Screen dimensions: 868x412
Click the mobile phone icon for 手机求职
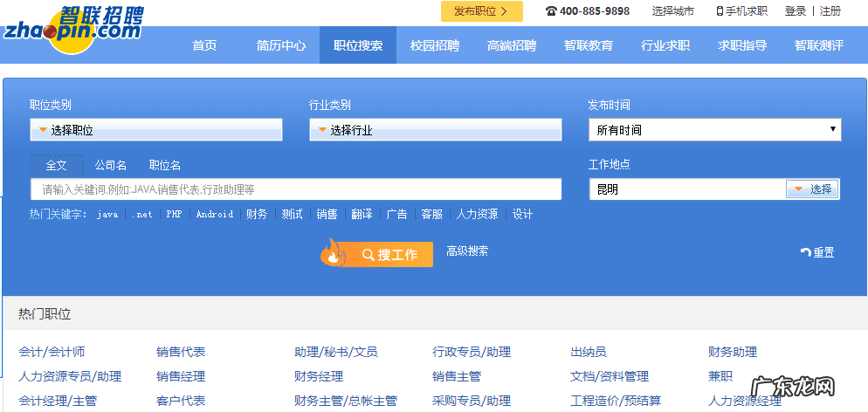pyautogui.click(x=720, y=11)
